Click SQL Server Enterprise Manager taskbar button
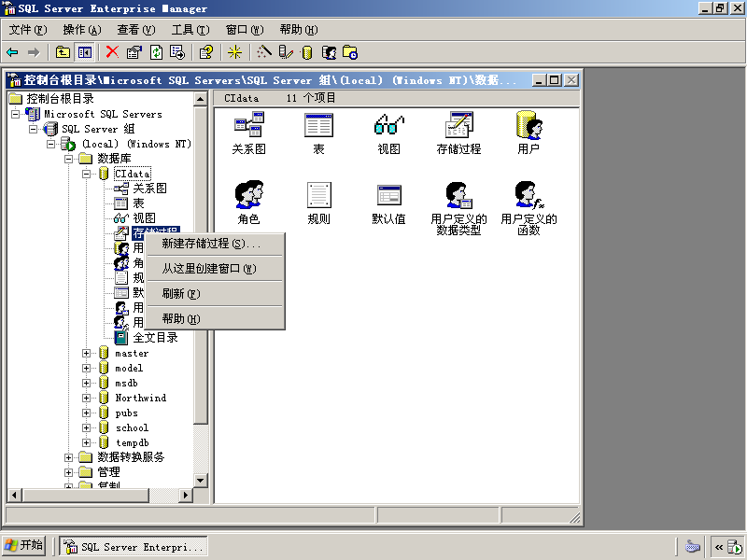This screenshot has height=560, width=747. (x=134, y=547)
